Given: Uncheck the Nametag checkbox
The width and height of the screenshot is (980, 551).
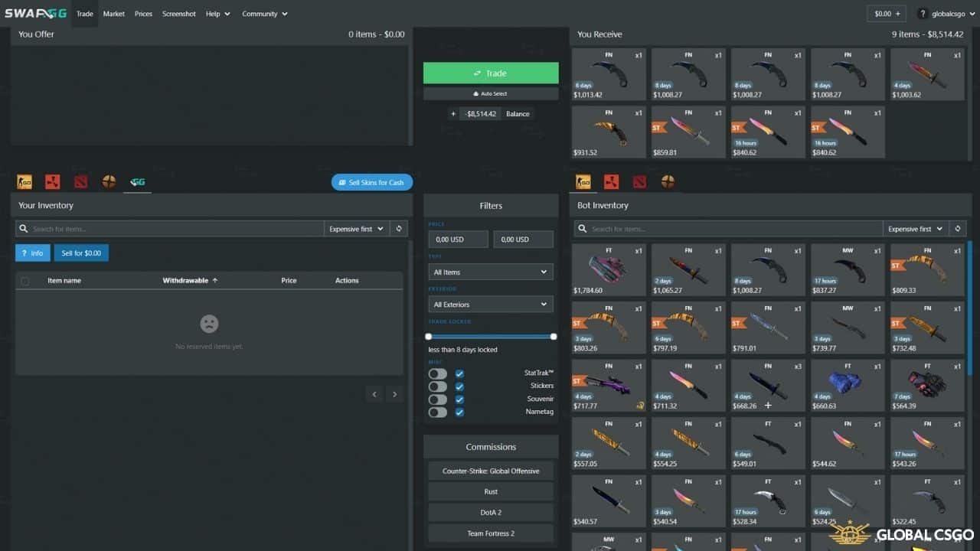Looking at the screenshot, I should click(459, 412).
